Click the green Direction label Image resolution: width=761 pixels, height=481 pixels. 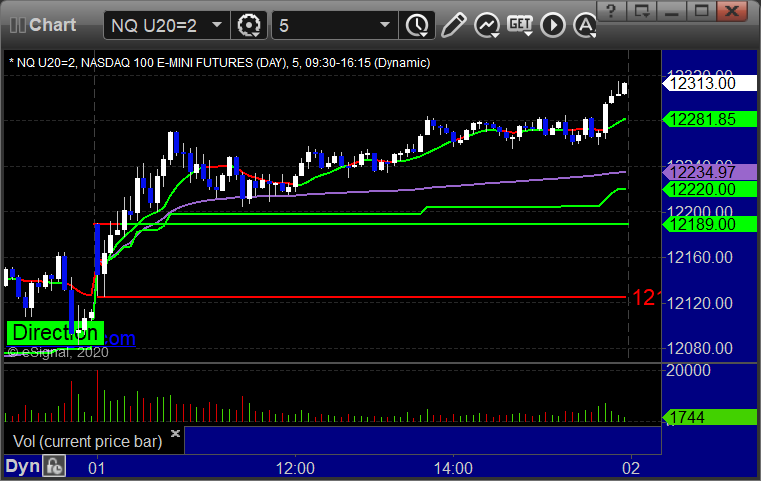55,333
